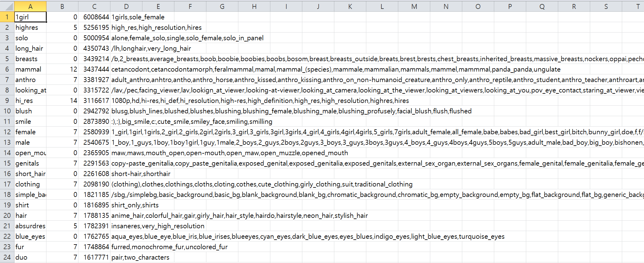The height and width of the screenshot is (263, 644).
Task: Click cell containing 'short_hair'
Action: pyautogui.click(x=30, y=174)
